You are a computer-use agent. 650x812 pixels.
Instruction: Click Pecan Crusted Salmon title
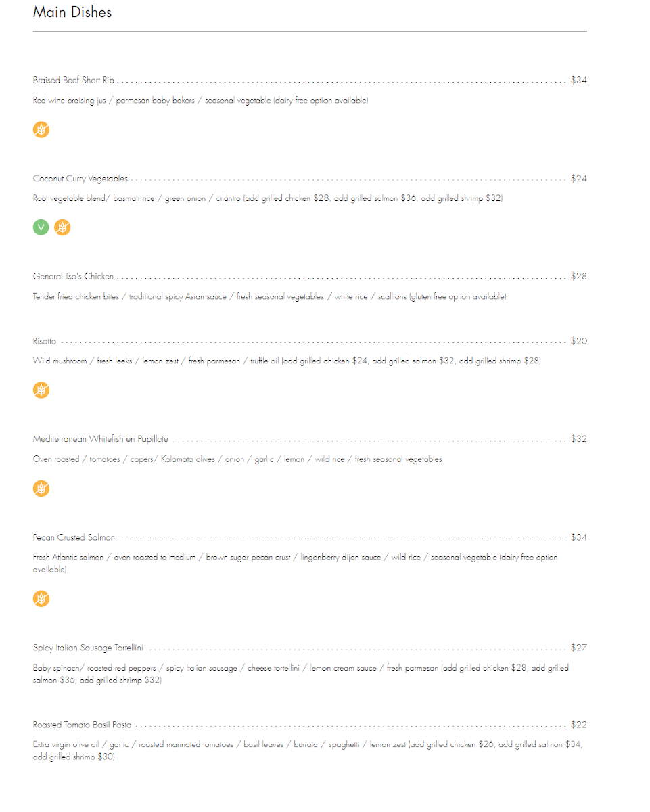pos(74,537)
